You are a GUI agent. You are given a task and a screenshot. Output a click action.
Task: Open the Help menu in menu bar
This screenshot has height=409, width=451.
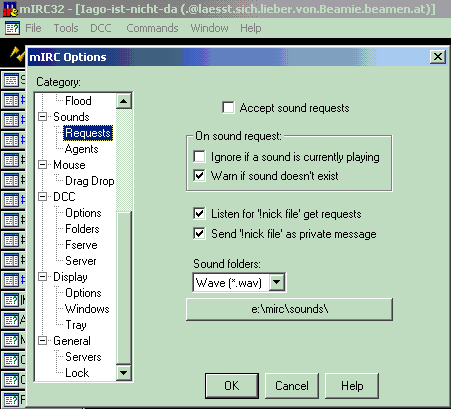point(251,28)
